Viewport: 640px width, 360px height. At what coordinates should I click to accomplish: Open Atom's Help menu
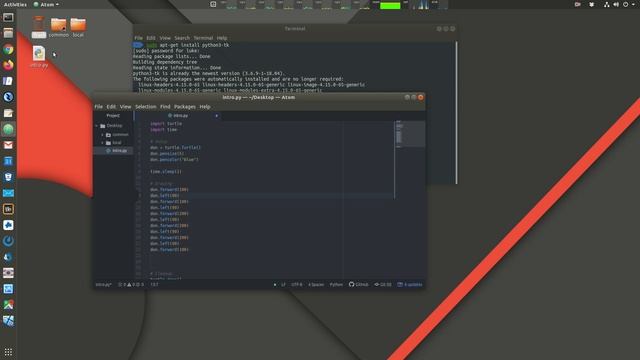coord(205,107)
